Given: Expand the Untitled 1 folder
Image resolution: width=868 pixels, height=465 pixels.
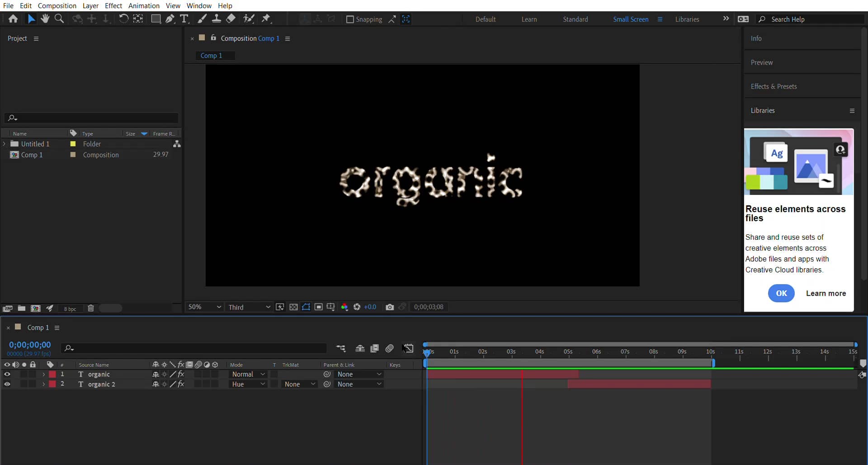Looking at the screenshot, I should (x=5, y=144).
